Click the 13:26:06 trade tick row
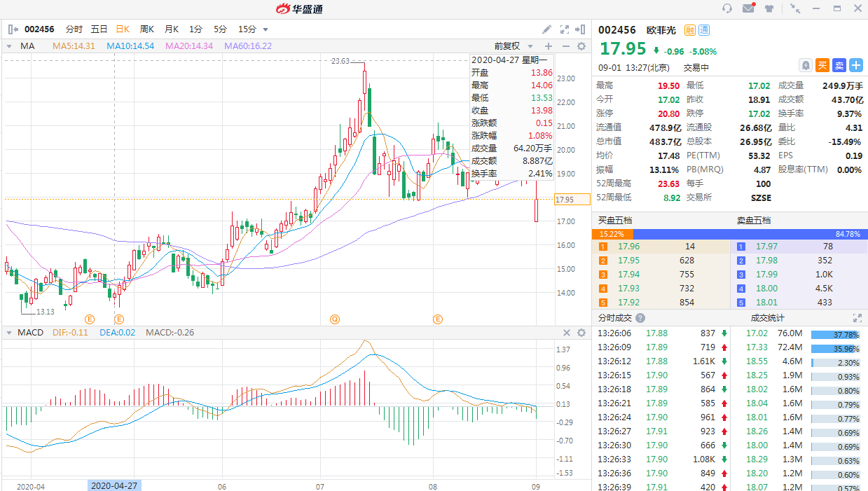 [x=663, y=333]
